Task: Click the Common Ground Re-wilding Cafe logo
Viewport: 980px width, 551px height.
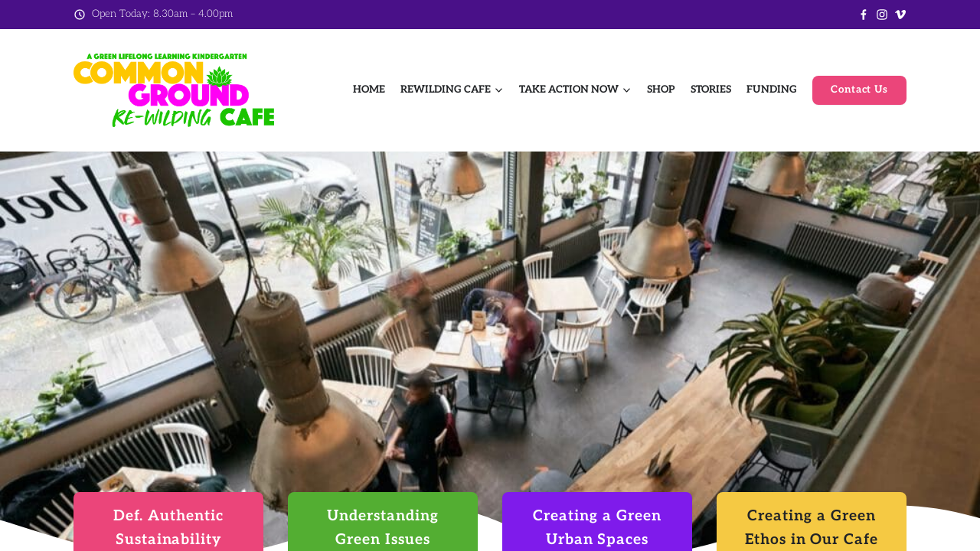Action: pyautogui.click(x=174, y=90)
